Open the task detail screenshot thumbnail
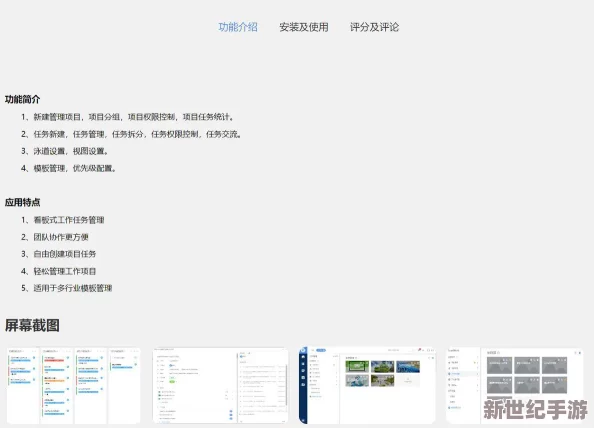 (220, 385)
